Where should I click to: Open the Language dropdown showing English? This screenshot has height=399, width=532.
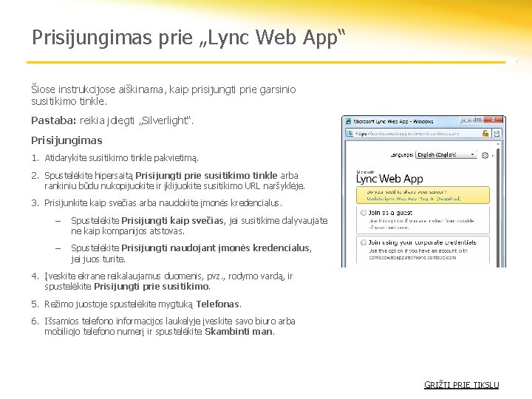(x=446, y=154)
